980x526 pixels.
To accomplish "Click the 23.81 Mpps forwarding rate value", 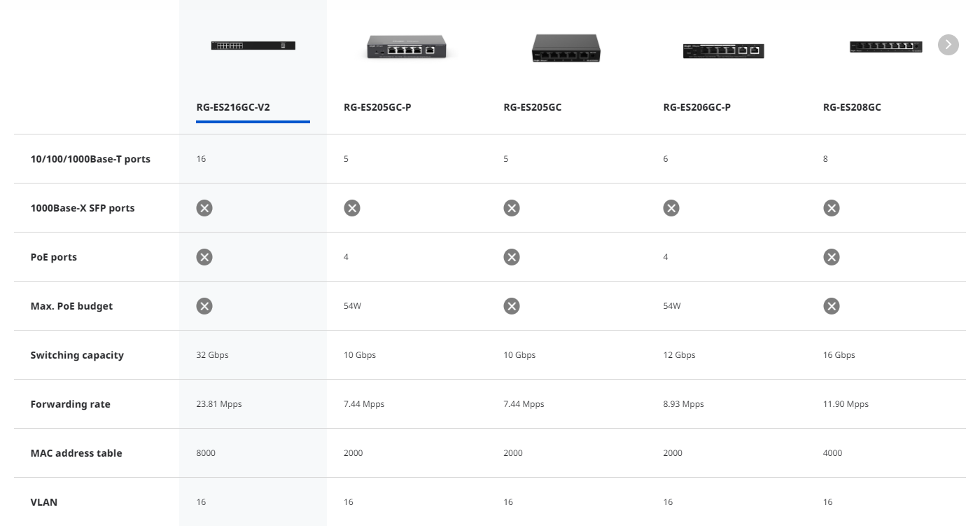I will pos(219,404).
